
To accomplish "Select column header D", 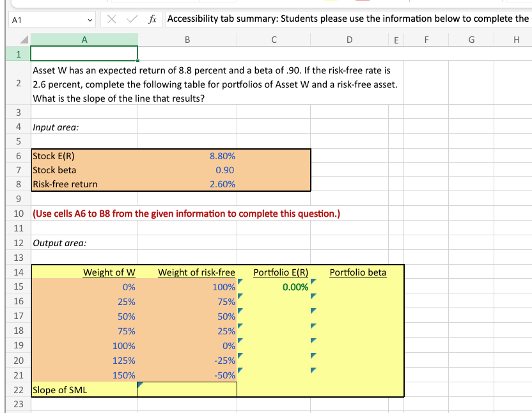I will (349, 40).
